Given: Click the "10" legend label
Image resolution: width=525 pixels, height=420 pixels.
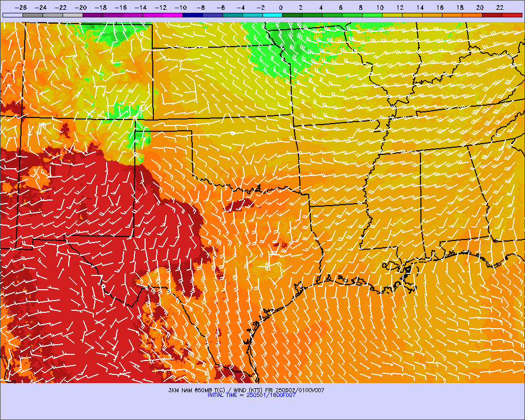Looking at the screenshot, I should (380, 8).
